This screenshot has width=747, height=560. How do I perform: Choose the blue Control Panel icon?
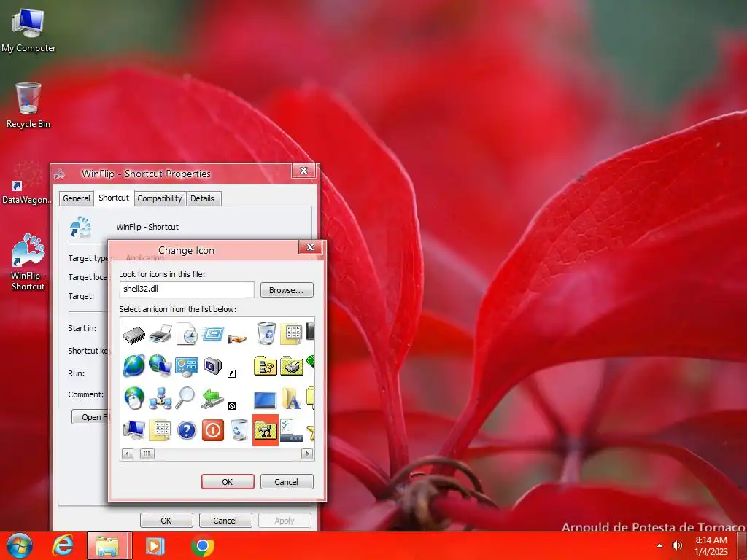pyautogui.click(x=187, y=367)
